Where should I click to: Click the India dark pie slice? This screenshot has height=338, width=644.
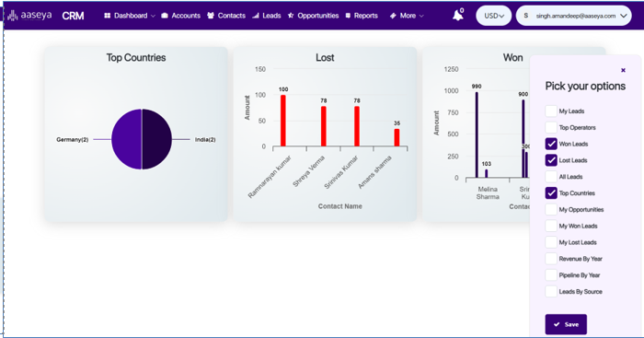[157, 139]
